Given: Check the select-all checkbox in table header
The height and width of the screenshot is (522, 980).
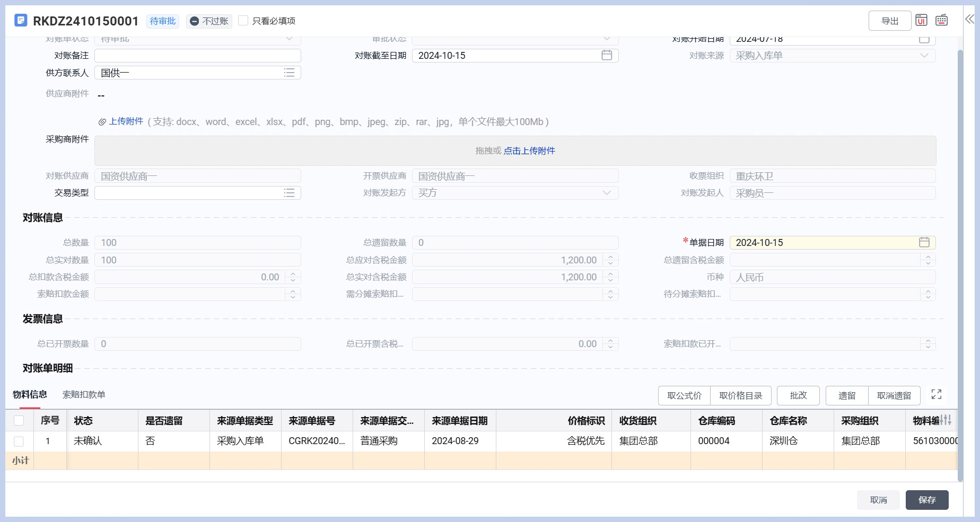Looking at the screenshot, I should point(19,421).
